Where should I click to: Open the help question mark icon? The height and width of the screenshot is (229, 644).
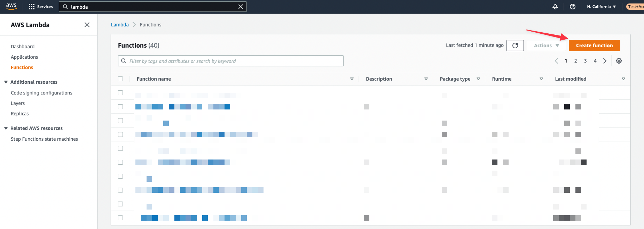(573, 7)
